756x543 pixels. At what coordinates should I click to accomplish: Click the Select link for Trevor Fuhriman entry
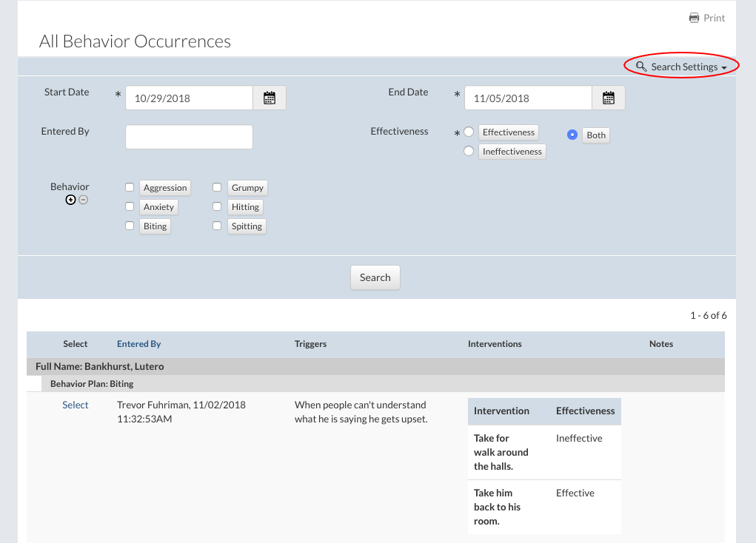tap(75, 405)
